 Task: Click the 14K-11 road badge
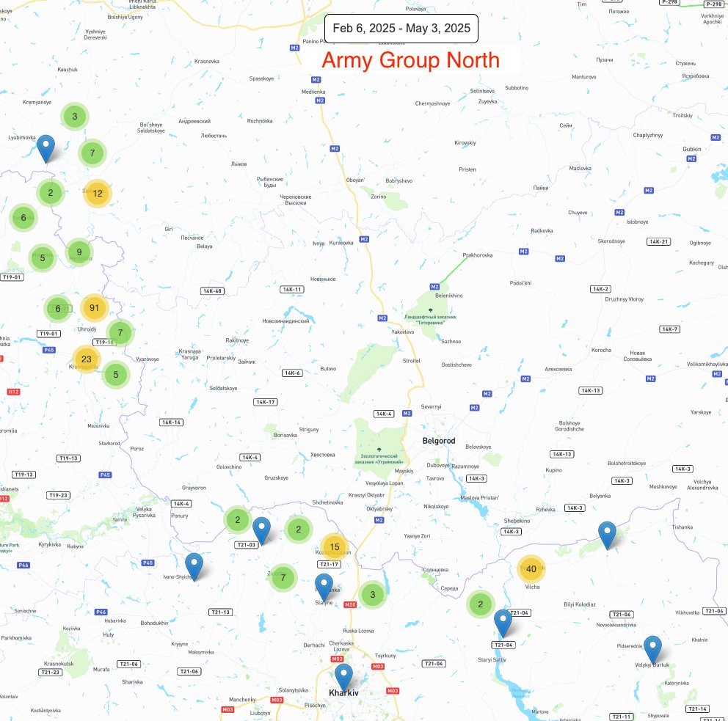pos(292,290)
